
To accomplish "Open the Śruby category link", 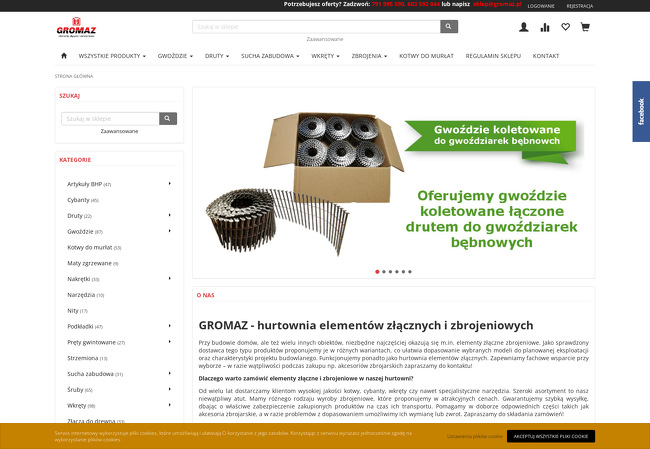I will tap(80, 390).
